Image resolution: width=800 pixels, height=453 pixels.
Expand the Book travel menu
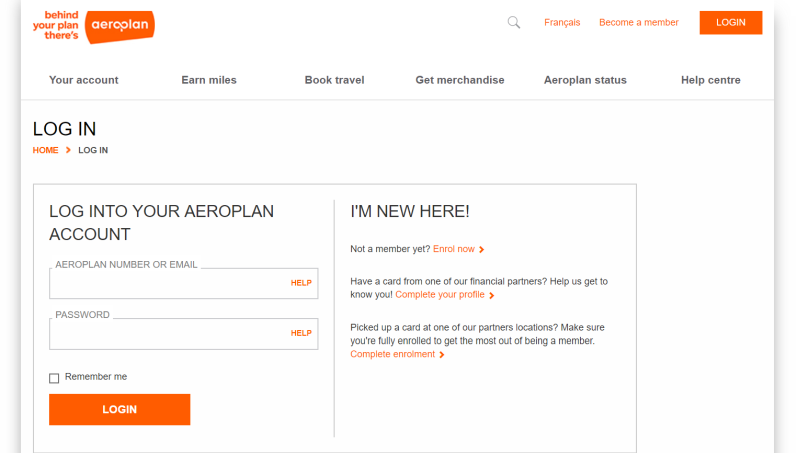334,80
